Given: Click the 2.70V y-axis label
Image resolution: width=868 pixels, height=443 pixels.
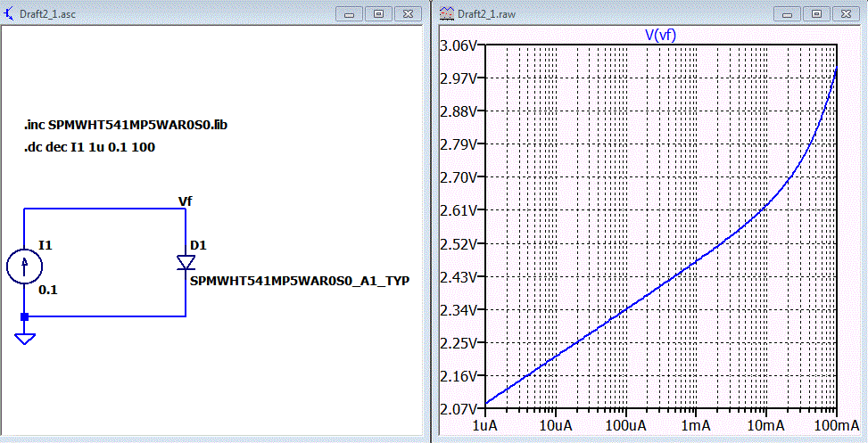Looking at the screenshot, I should pos(457,177).
